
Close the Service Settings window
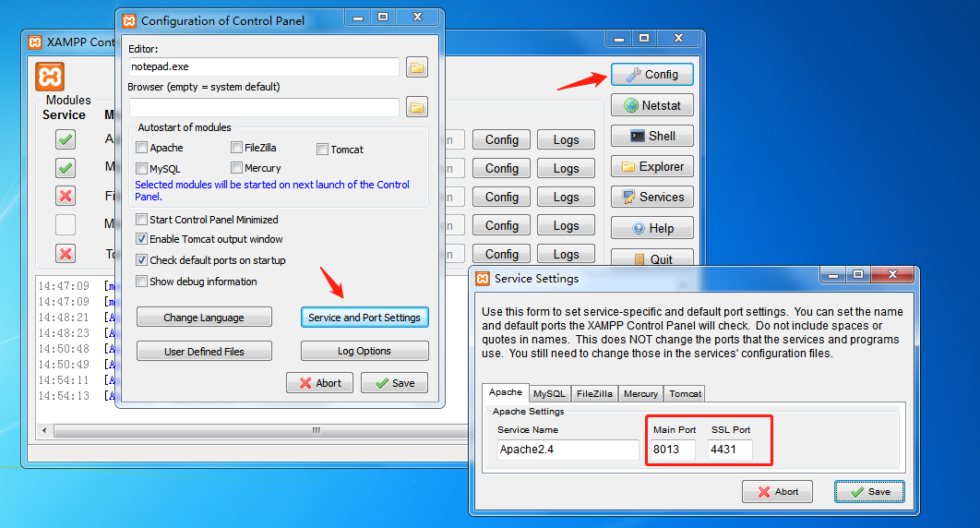coord(892,273)
